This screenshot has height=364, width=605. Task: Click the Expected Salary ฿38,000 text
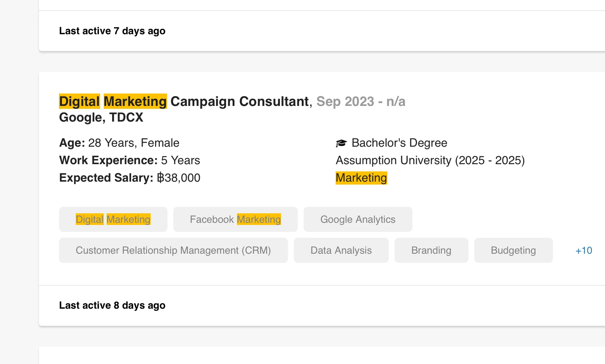(x=130, y=178)
